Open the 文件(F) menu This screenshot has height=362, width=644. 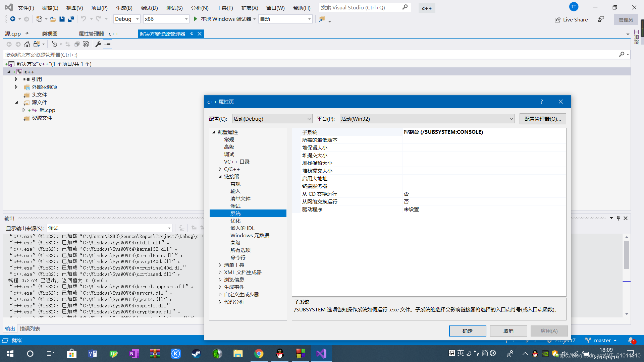(26, 7)
